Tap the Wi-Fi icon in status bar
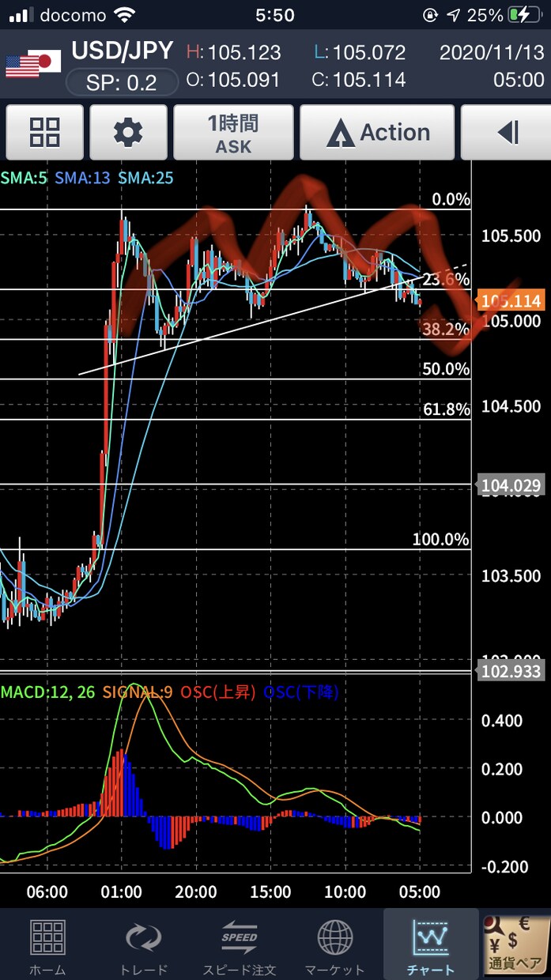The width and height of the screenshot is (551, 980). point(124,15)
